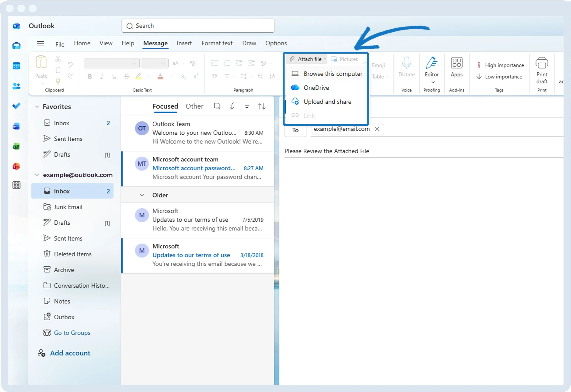Open the font name dropdown
This screenshot has width=571, height=392.
click(111, 63)
